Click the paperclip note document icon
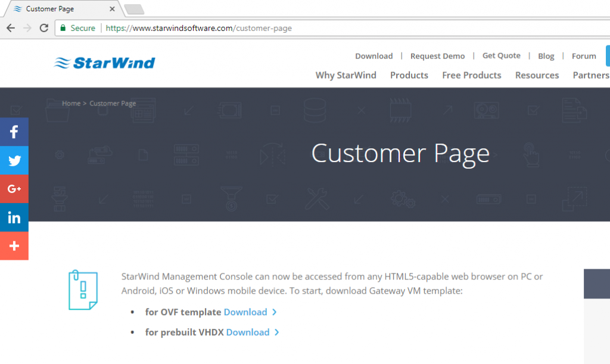Image resolution: width=610 pixels, height=364 pixels. tap(83, 290)
